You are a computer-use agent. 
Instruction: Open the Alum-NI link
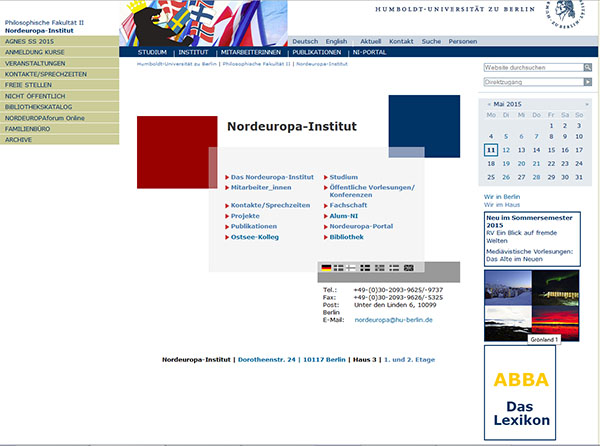[x=344, y=216]
